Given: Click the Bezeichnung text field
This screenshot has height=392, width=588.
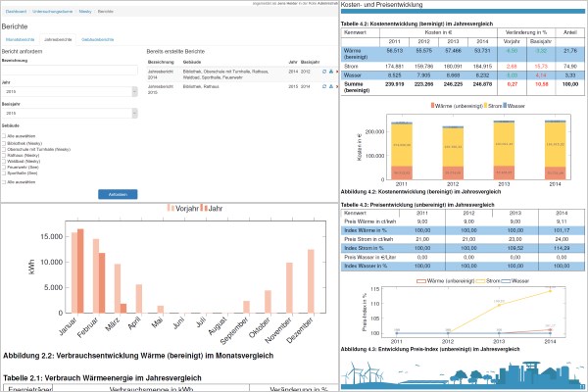Looking at the screenshot, I should [69, 72].
